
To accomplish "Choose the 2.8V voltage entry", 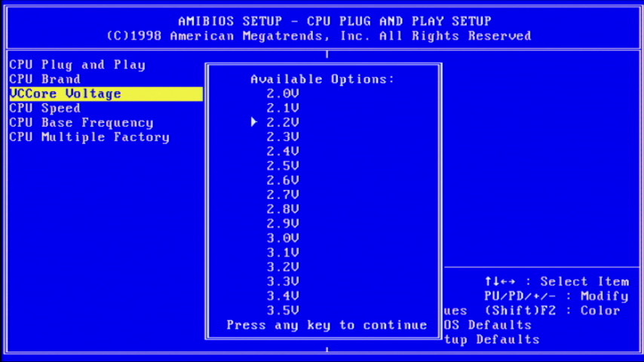I will pyautogui.click(x=283, y=209).
